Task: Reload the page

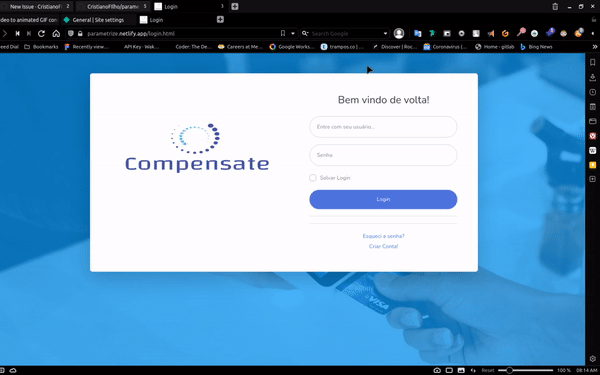Action: [41, 34]
